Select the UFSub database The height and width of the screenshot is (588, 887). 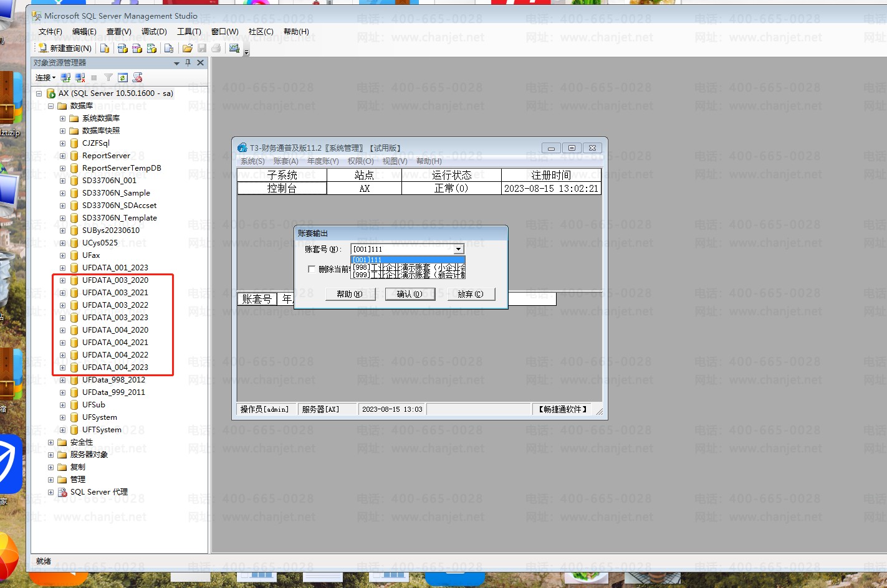(93, 405)
